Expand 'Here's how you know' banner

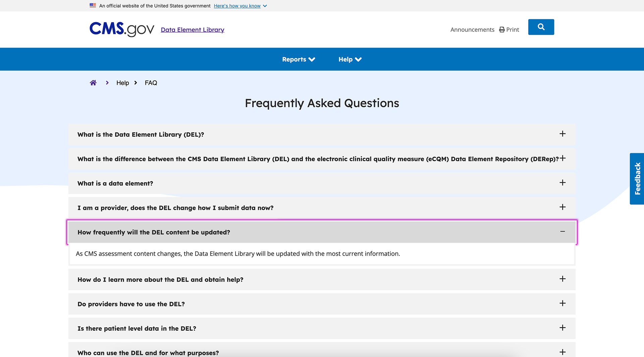240,6
